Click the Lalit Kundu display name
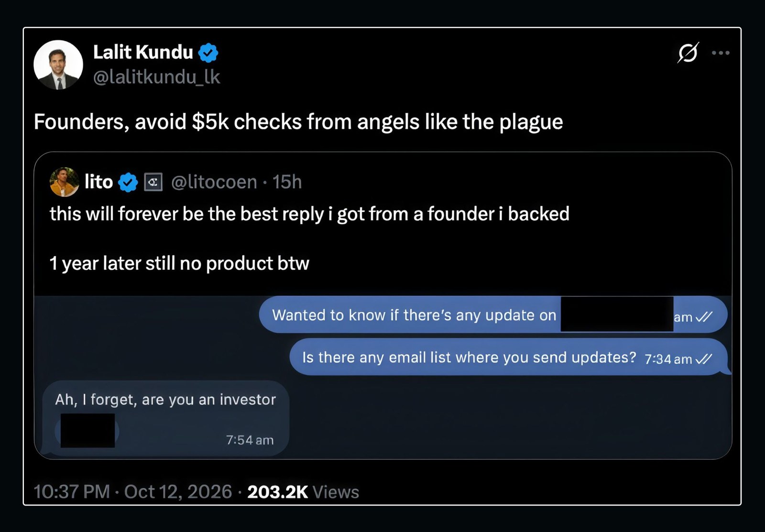The width and height of the screenshot is (765, 532). (143, 52)
